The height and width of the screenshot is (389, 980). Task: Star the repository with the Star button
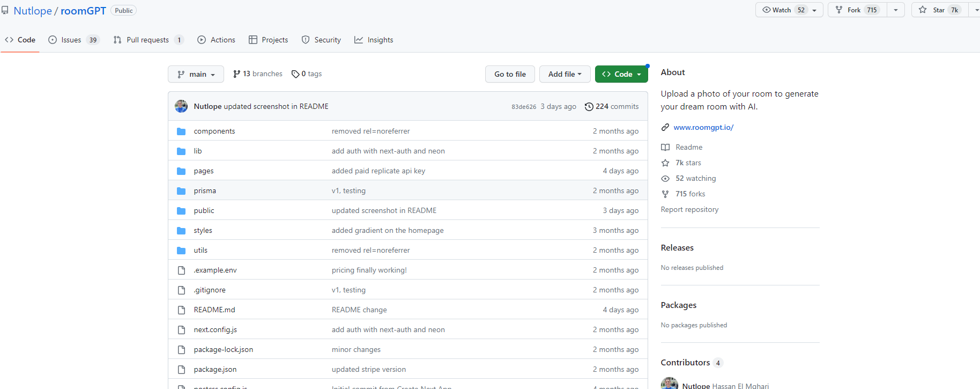[940, 10]
